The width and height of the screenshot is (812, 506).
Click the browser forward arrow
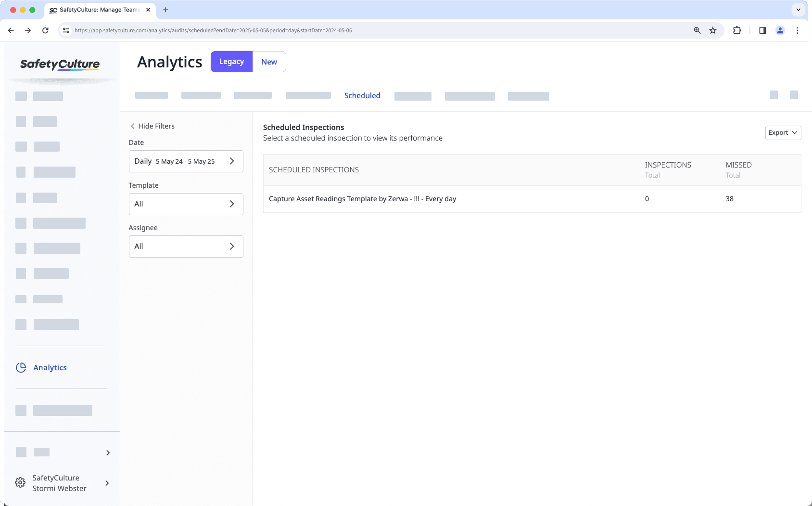coord(28,30)
